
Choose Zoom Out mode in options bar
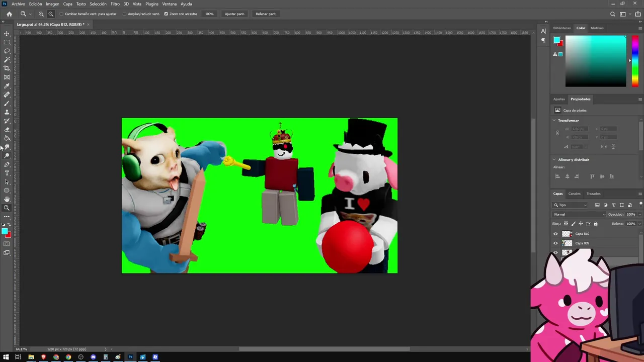(51, 14)
